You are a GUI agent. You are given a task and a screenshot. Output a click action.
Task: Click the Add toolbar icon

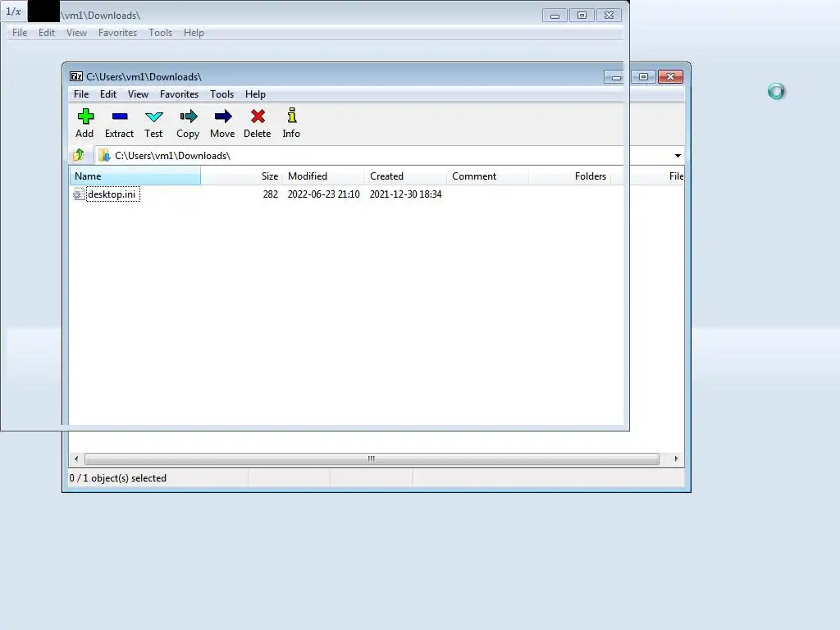85,116
